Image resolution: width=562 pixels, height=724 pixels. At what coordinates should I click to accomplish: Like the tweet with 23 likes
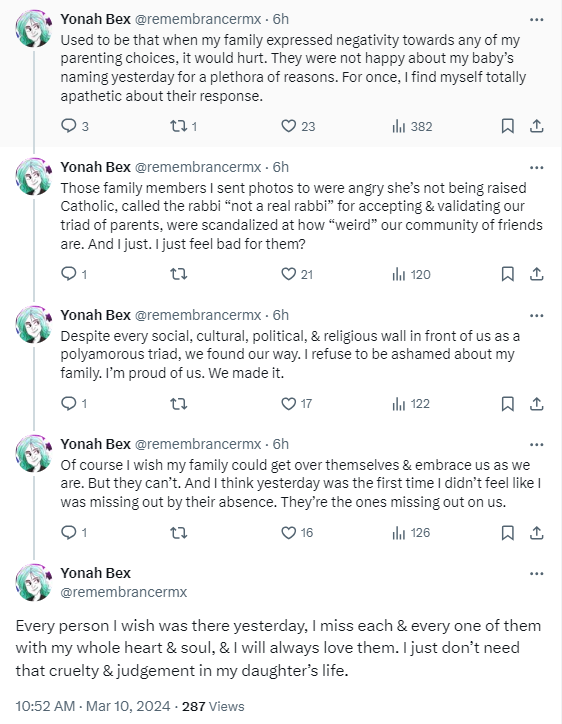pyautogui.click(x=298, y=126)
